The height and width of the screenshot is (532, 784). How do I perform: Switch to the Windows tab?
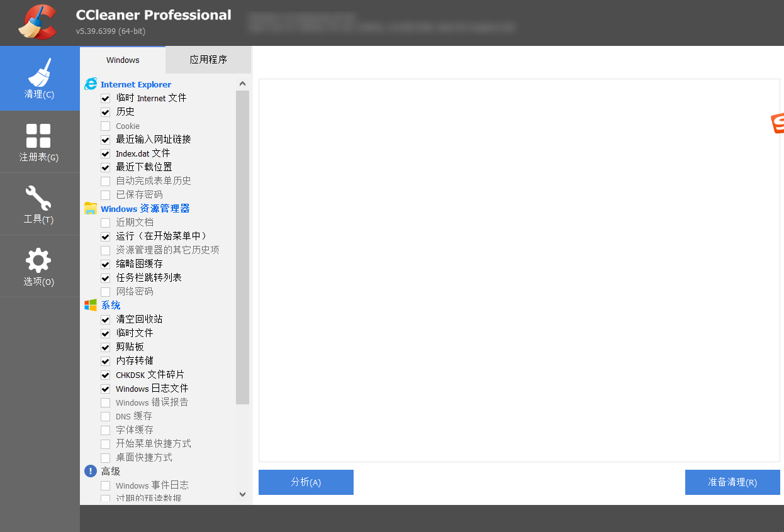[x=123, y=60]
